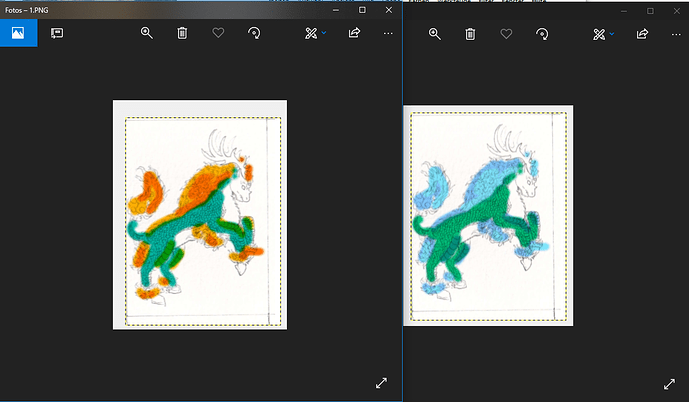Delete the photo in the left window
Image resolution: width=689 pixels, height=402 pixels.
click(182, 33)
